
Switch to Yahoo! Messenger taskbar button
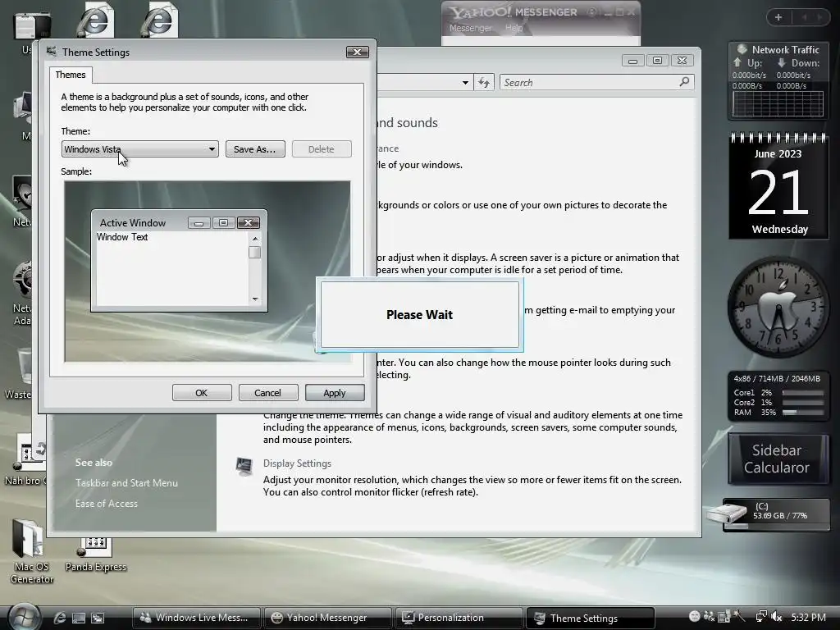[327, 618]
